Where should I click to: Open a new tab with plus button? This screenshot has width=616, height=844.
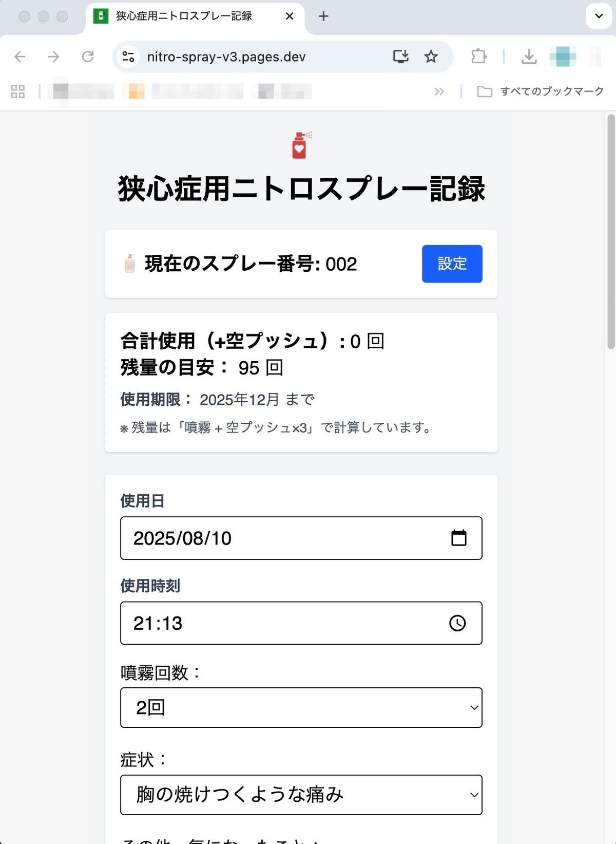point(323,16)
